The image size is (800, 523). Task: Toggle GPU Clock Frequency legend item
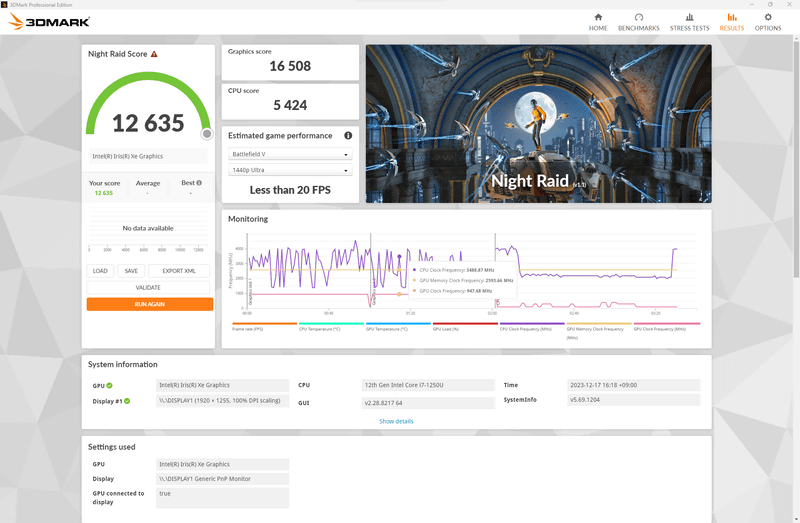point(666,327)
